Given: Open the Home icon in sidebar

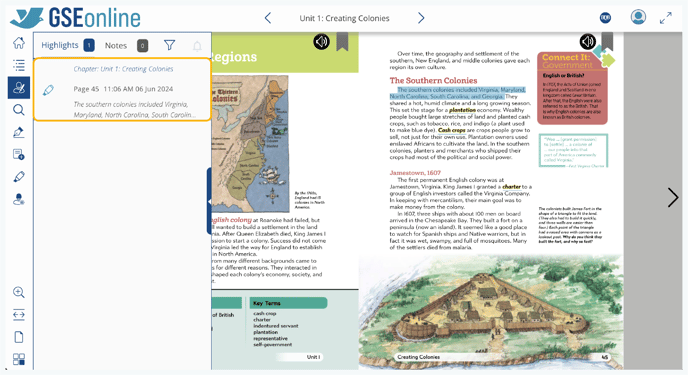Looking at the screenshot, I should [x=19, y=43].
